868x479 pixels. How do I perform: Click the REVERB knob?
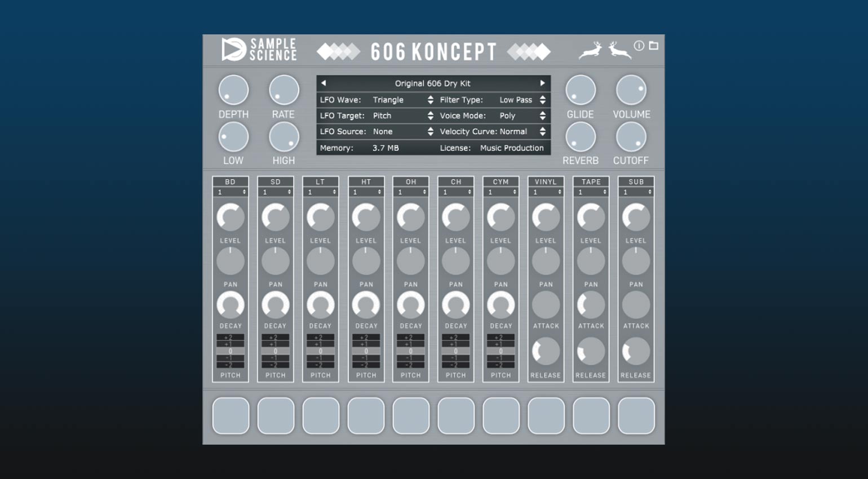(581, 136)
